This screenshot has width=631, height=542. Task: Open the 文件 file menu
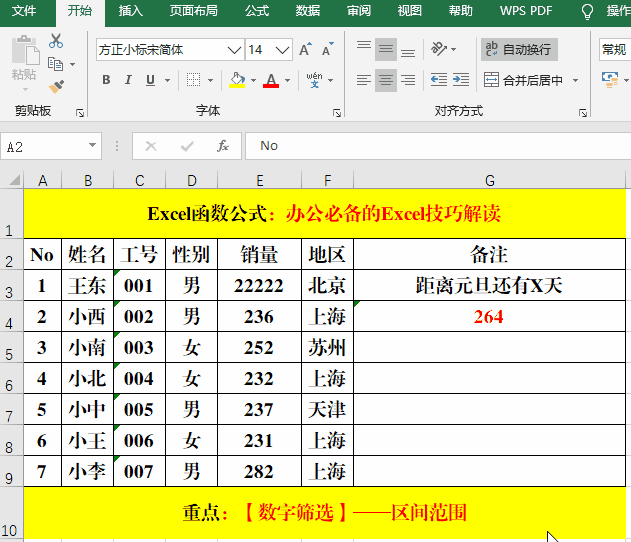click(24, 11)
